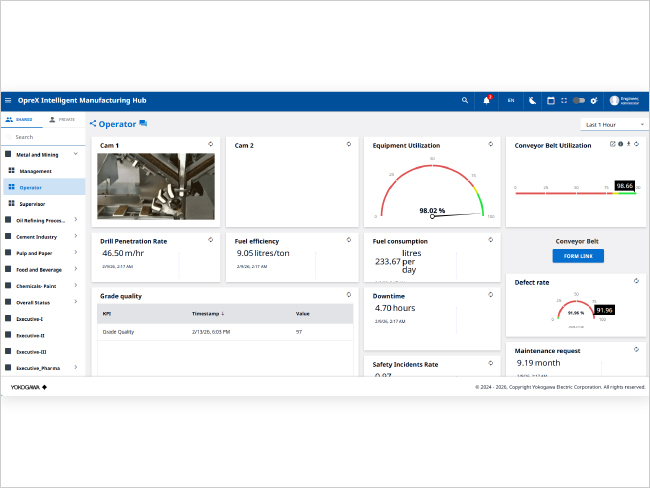Toggle the switch in the header bar
This screenshot has width=650, height=488.
(x=579, y=100)
